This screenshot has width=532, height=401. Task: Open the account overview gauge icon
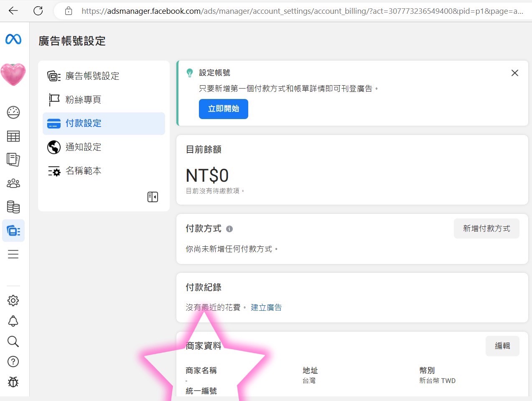pos(13,112)
